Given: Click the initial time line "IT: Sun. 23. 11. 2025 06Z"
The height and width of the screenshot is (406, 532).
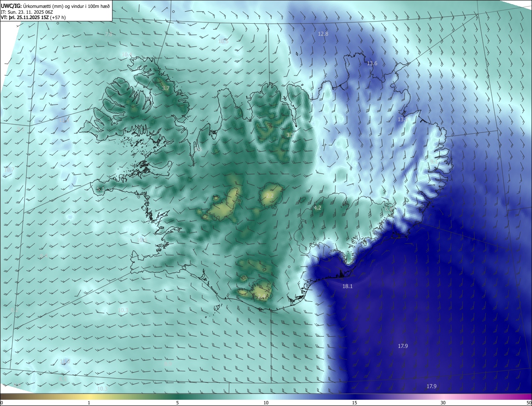Looking at the screenshot, I should [27, 12].
